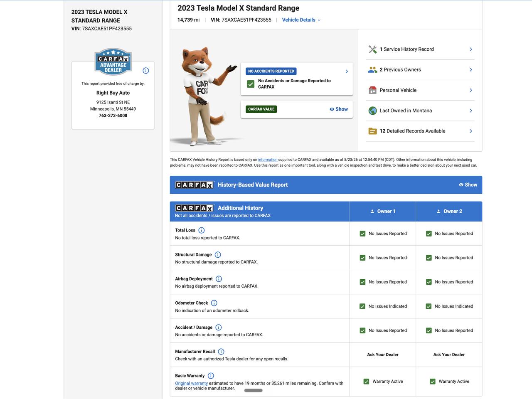Expand the No Accidents Reported card chevron
The height and width of the screenshot is (399, 532).
[x=347, y=71]
